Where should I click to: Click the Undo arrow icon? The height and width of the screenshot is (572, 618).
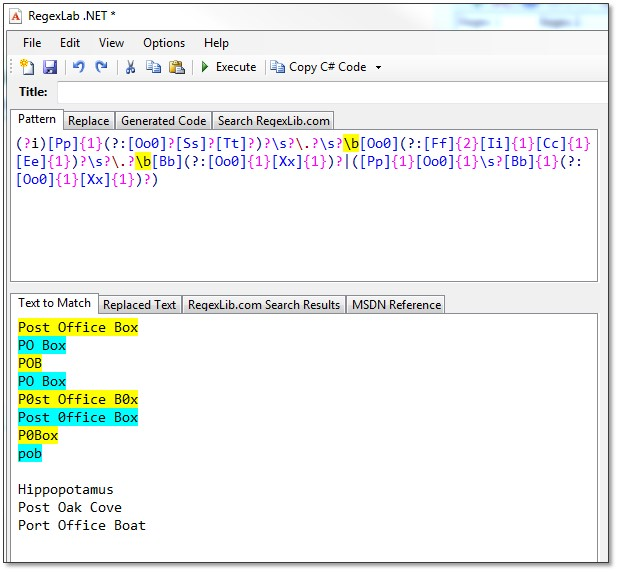click(x=79, y=67)
